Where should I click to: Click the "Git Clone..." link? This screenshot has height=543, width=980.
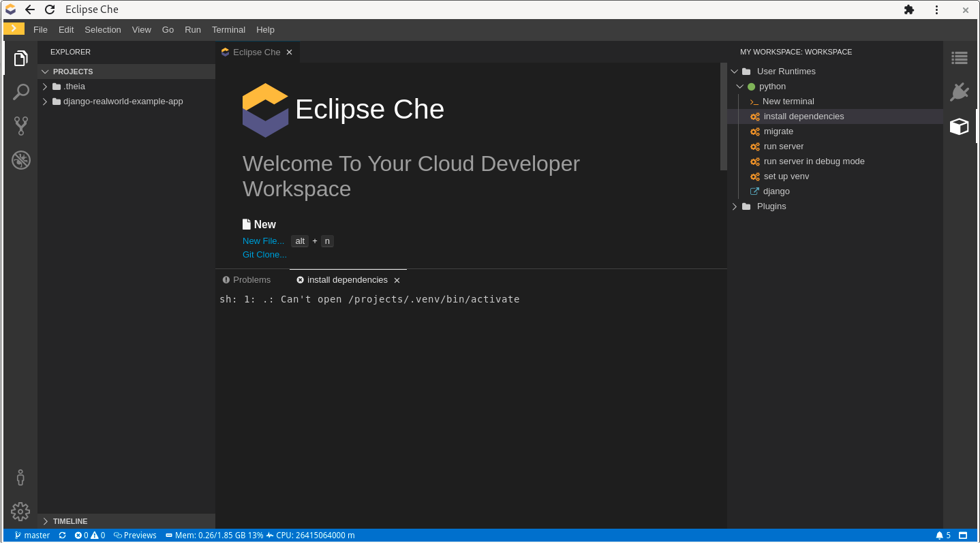[264, 254]
